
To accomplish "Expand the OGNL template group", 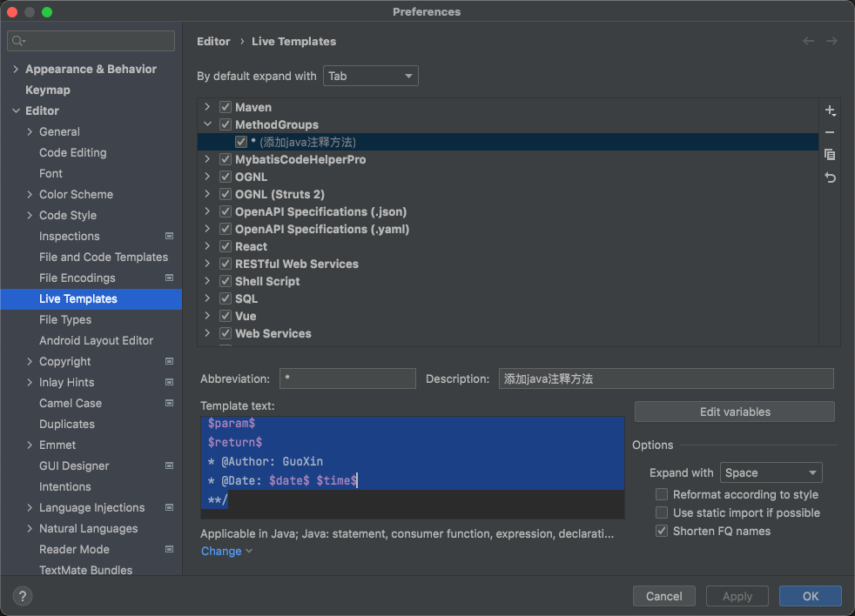I will click(207, 177).
